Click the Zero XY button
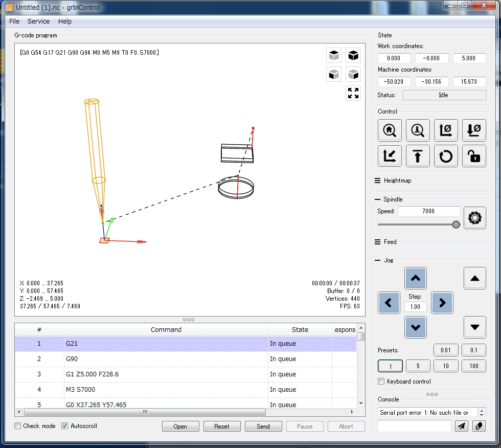This screenshot has width=501, height=448. (446, 130)
